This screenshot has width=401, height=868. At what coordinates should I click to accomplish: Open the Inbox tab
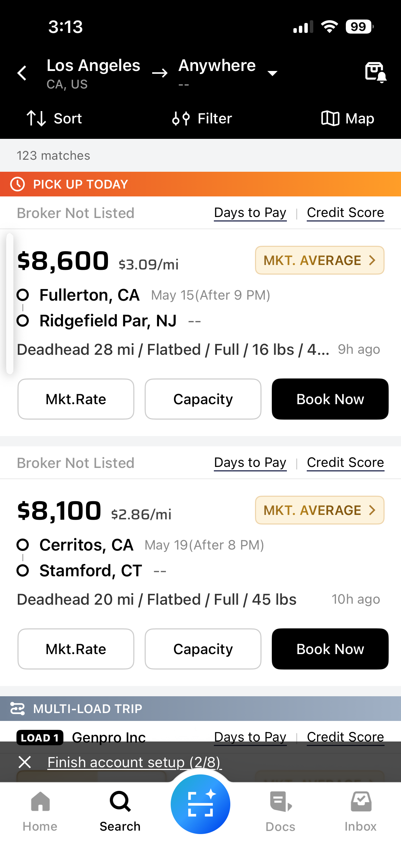pos(361,811)
